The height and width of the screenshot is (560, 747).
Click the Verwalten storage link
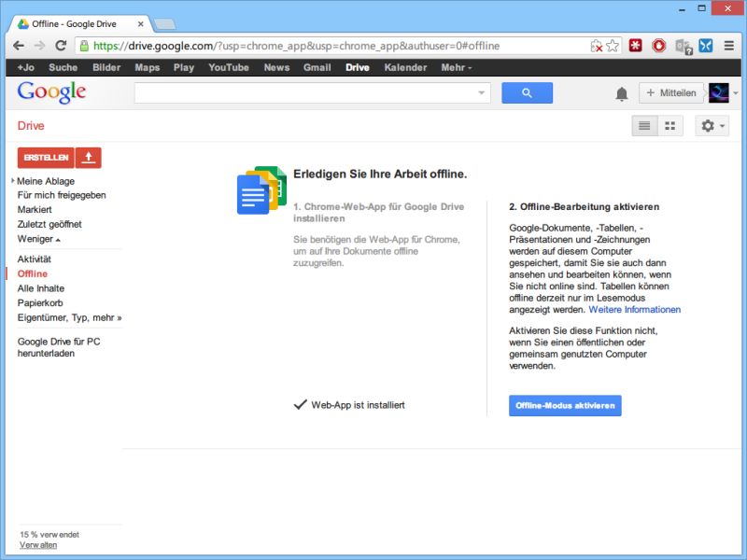pyautogui.click(x=38, y=545)
